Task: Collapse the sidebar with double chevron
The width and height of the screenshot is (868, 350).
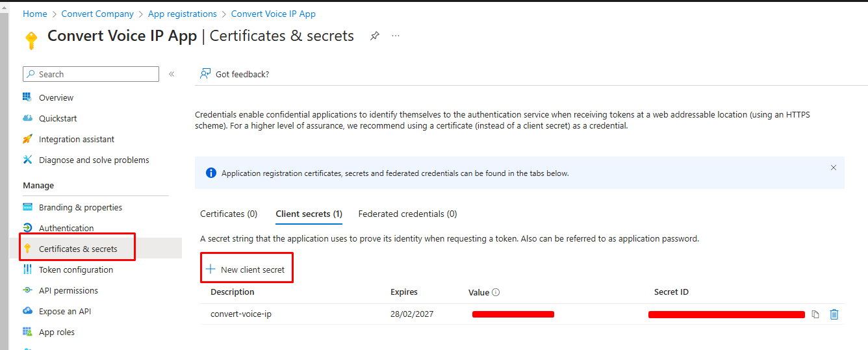Action: pyautogui.click(x=172, y=74)
